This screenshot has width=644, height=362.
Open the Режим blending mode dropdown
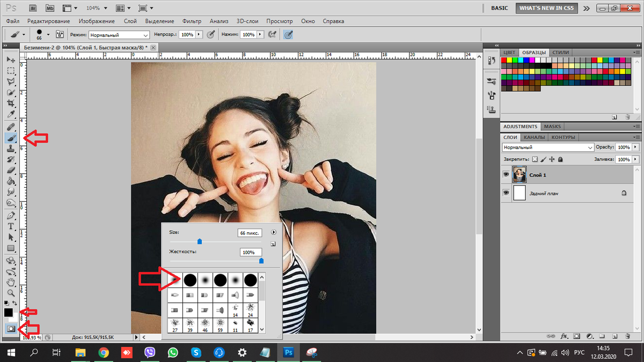click(x=119, y=35)
